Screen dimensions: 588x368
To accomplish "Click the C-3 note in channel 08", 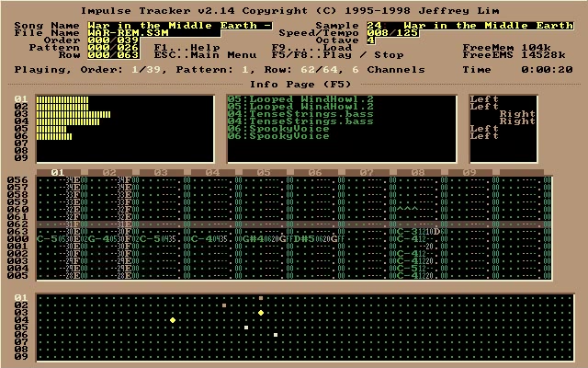I will [x=407, y=232].
